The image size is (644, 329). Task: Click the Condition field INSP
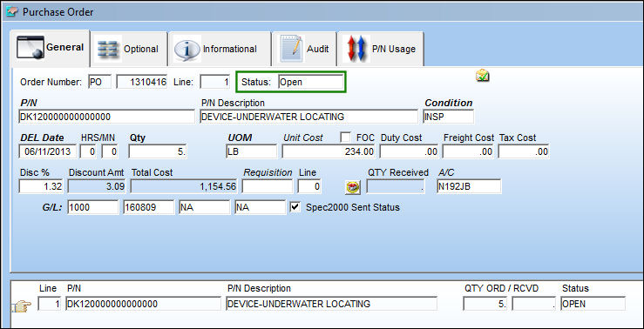click(449, 117)
